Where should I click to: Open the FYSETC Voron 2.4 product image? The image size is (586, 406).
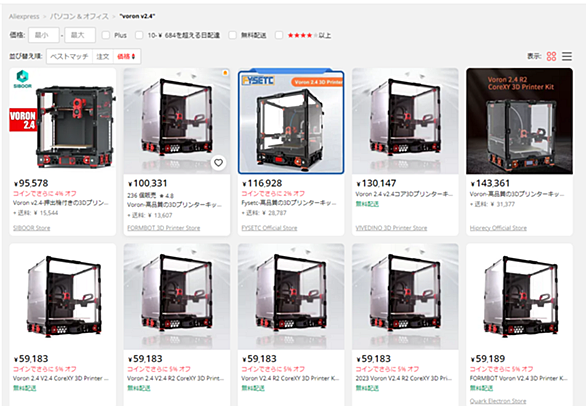tap(291, 122)
